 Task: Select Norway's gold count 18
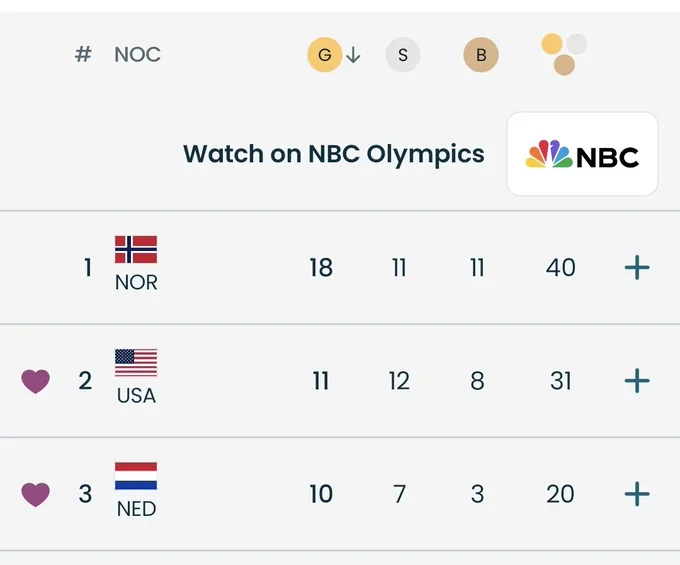click(321, 268)
